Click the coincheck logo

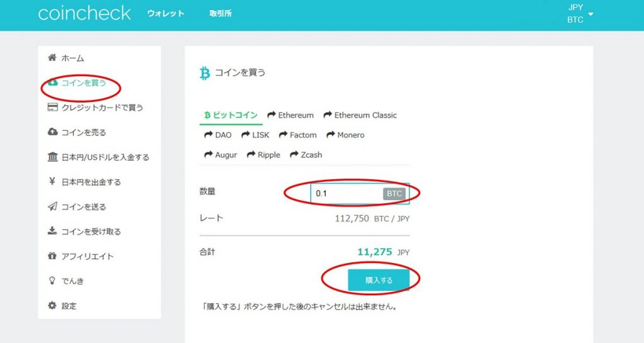point(84,13)
